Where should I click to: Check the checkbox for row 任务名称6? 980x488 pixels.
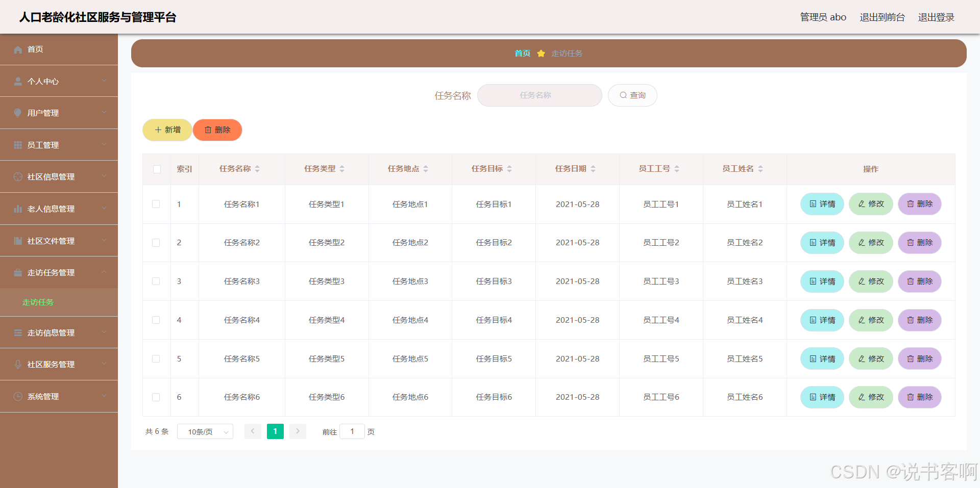pyautogui.click(x=156, y=397)
